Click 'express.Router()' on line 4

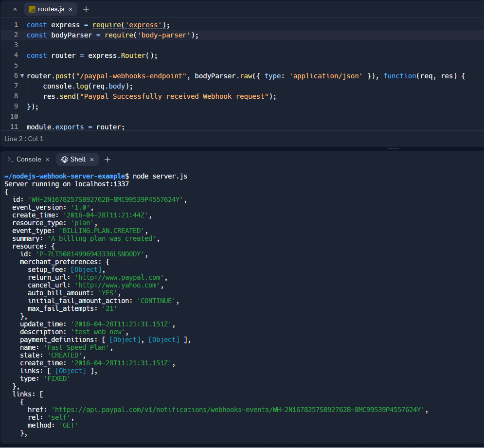click(x=123, y=55)
